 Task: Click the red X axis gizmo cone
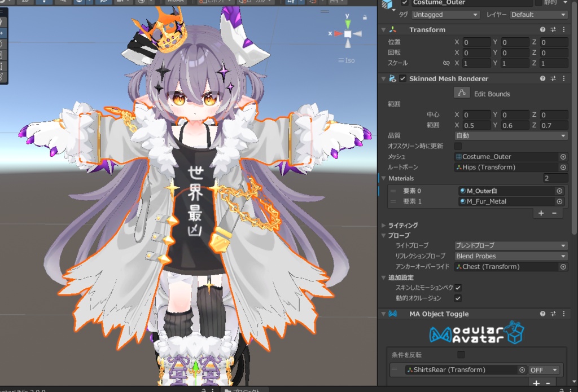(x=339, y=33)
